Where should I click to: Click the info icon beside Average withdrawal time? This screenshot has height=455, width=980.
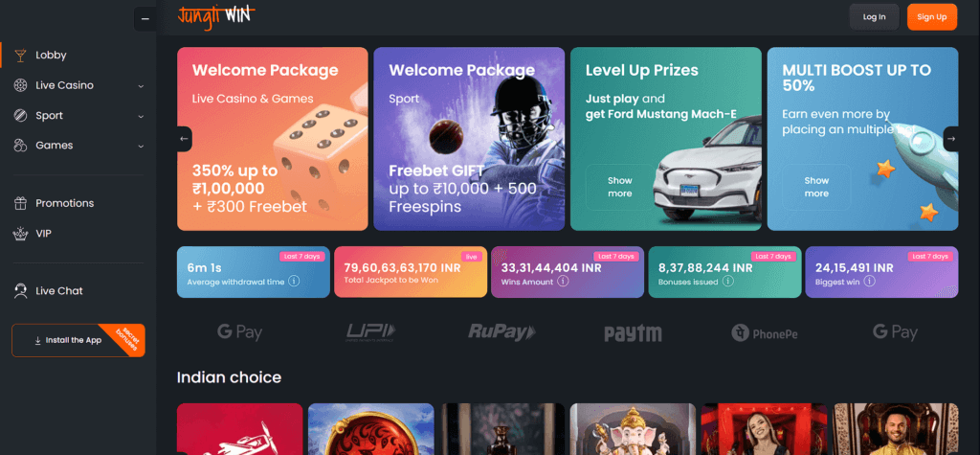[x=294, y=281]
